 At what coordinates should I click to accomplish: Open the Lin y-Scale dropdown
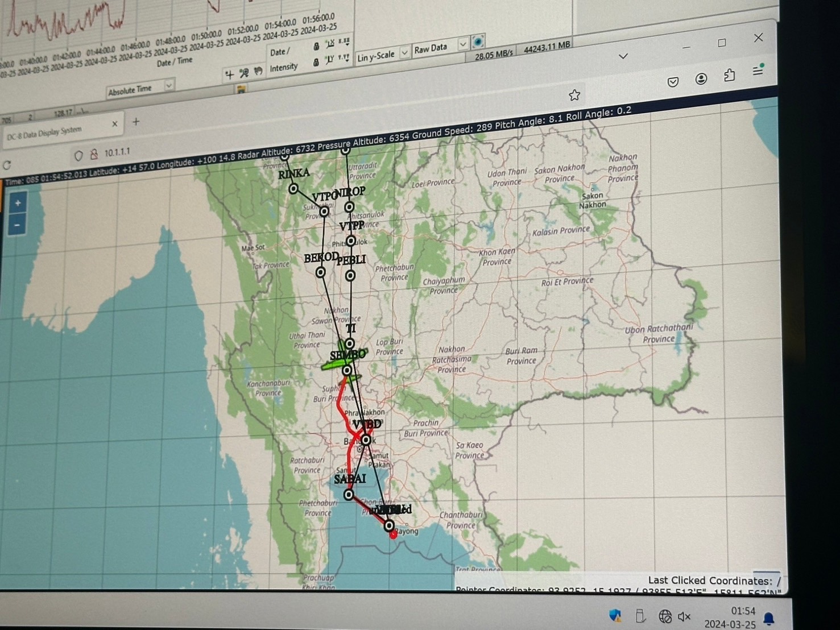[404, 53]
